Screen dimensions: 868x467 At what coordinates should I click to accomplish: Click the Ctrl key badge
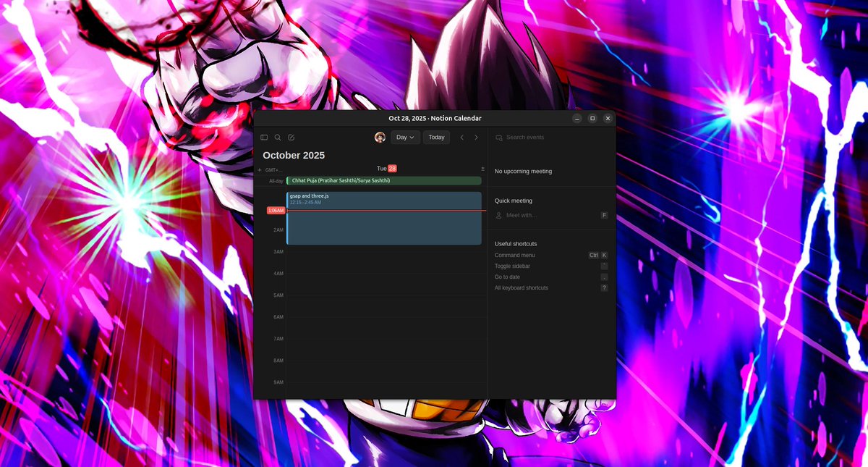click(x=594, y=255)
